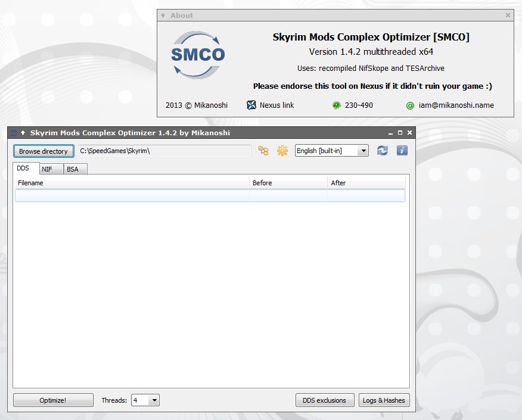The image size is (522, 420).
Task: Open About via the blue info icon
Action: [x=402, y=151]
